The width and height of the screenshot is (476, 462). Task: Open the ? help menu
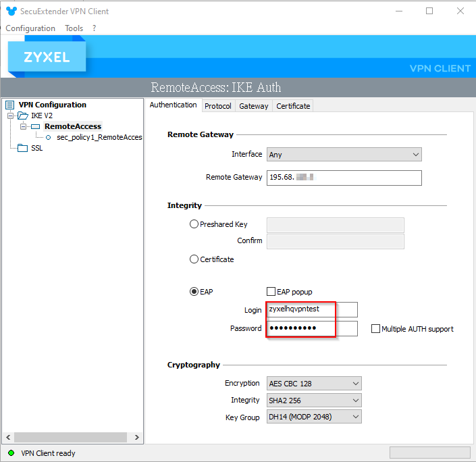(94, 28)
